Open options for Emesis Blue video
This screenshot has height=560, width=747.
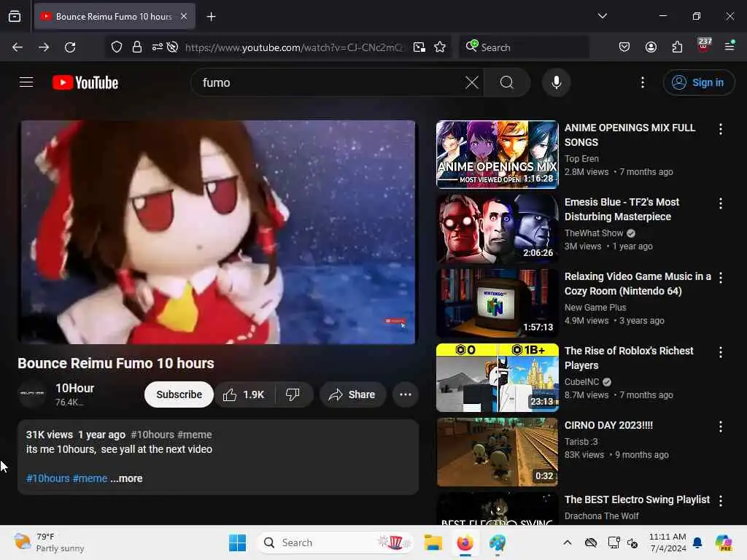pyautogui.click(x=720, y=203)
